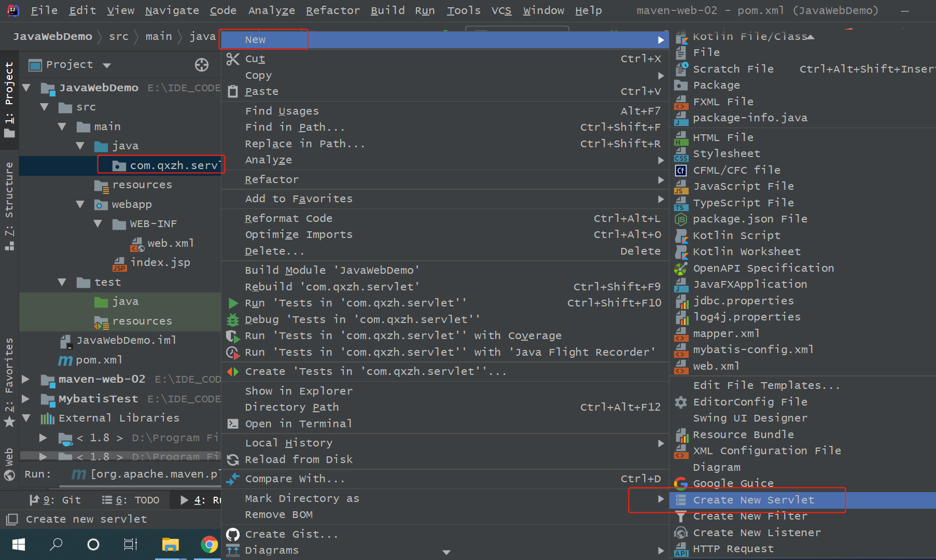Screen dimensions: 936x560
Task: Click the package.json File icon
Action: 681,219
